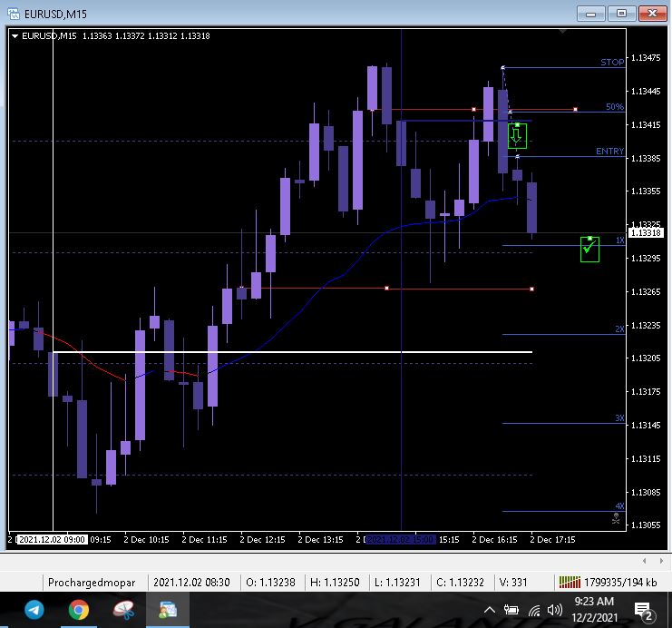Expand the EURUSD,M15 chart info triangle
This screenshot has height=628, width=672.
coord(15,36)
